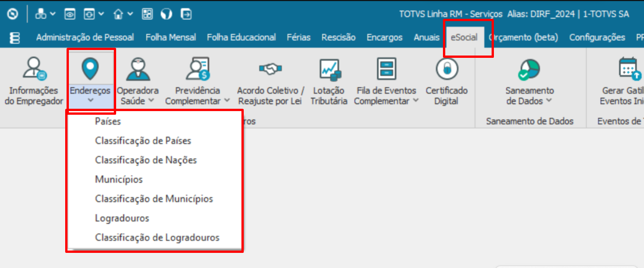The image size is (644, 268).
Task: Click the Informações do Empregador label
Action: click(34, 96)
